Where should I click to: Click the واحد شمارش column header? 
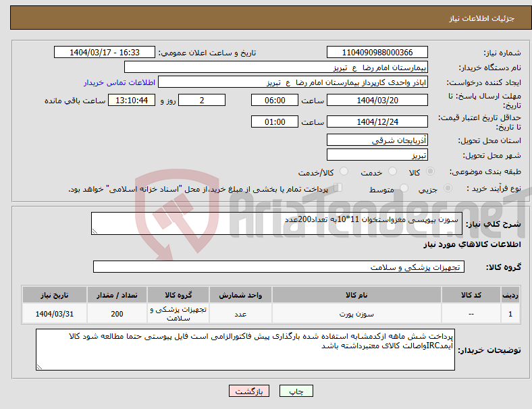pyautogui.click(x=240, y=295)
